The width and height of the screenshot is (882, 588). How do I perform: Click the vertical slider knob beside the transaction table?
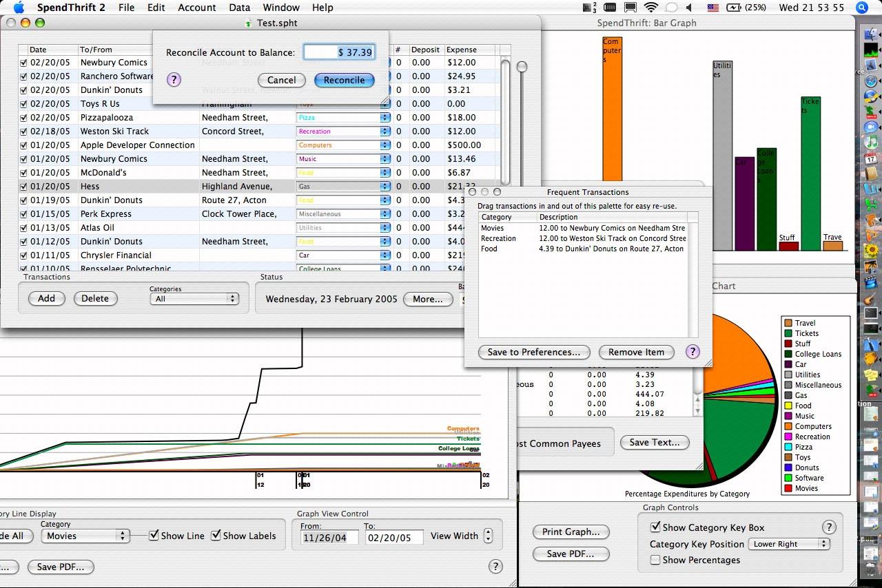522,67
